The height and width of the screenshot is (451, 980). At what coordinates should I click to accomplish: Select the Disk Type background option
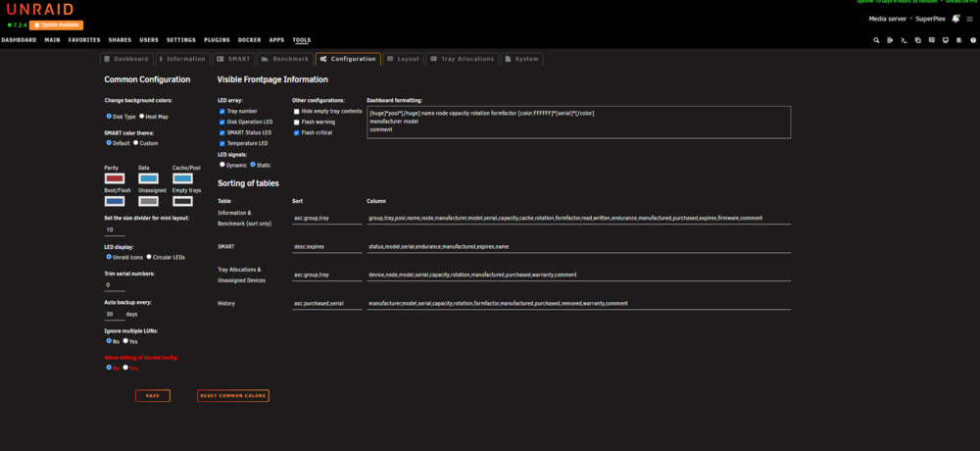coord(109,116)
